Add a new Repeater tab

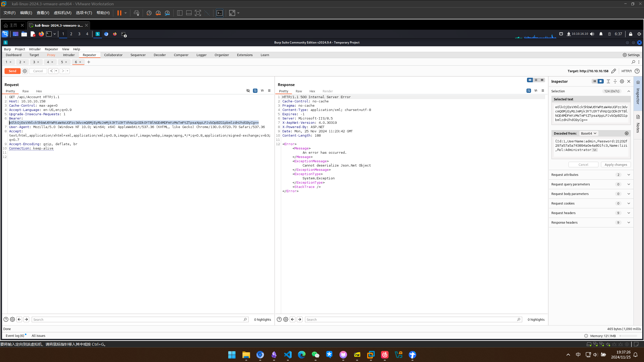[89, 62]
